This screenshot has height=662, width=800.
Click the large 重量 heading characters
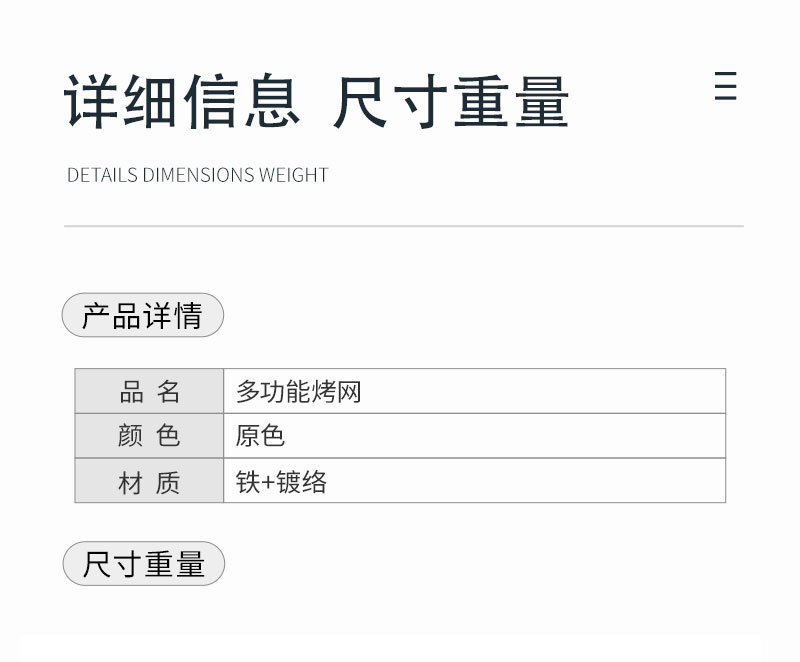coord(511,102)
